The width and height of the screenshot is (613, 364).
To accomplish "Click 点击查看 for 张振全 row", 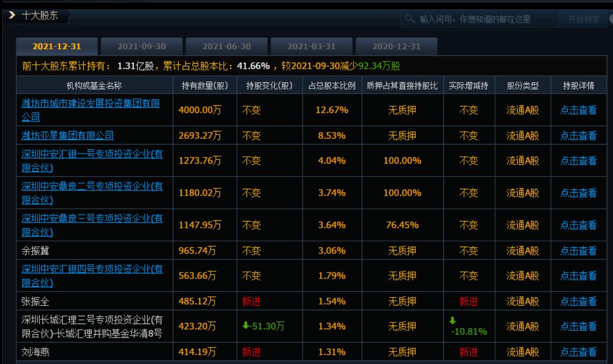I will [578, 301].
